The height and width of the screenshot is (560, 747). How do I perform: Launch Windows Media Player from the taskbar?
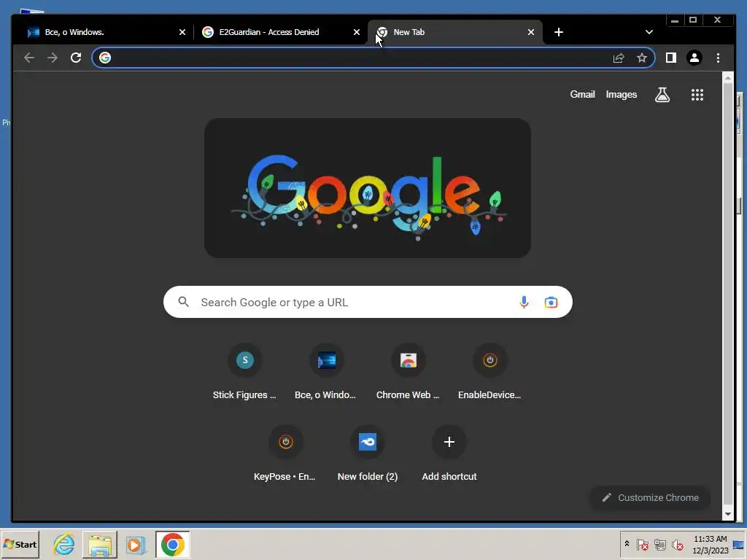tap(136, 544)
